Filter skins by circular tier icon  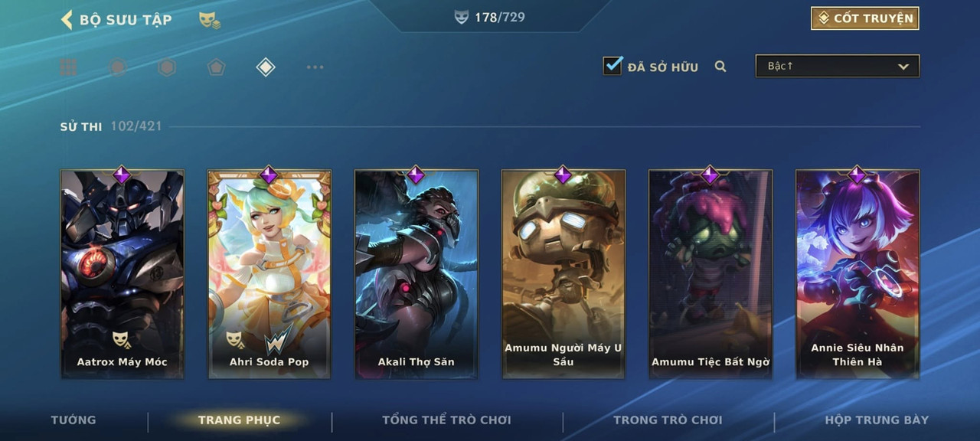pos(118,67)
